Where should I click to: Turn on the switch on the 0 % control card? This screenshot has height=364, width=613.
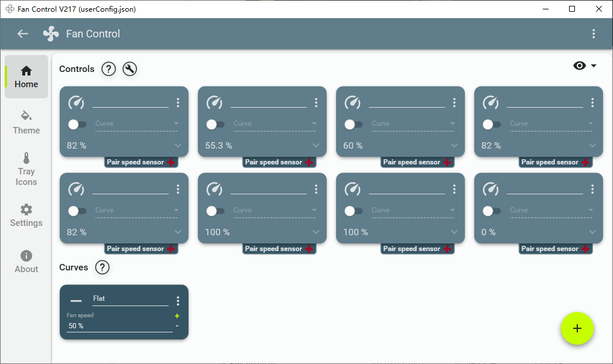[x=491, y=211]
